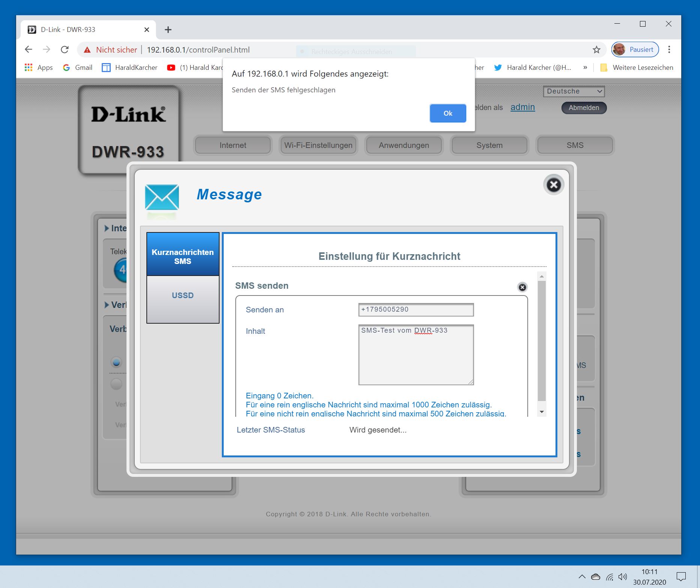Open the Twitter Harald Karcher bookmark

pos(533,68)
